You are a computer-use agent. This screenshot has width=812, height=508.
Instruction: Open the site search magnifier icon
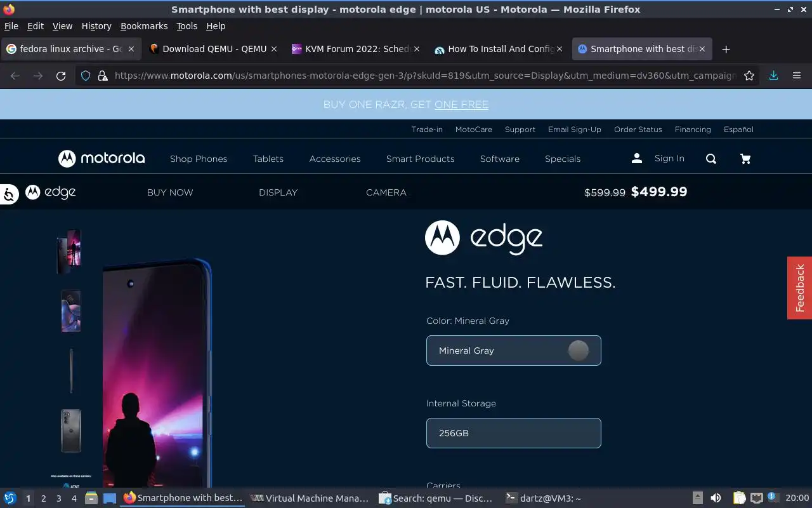point(711,159)
